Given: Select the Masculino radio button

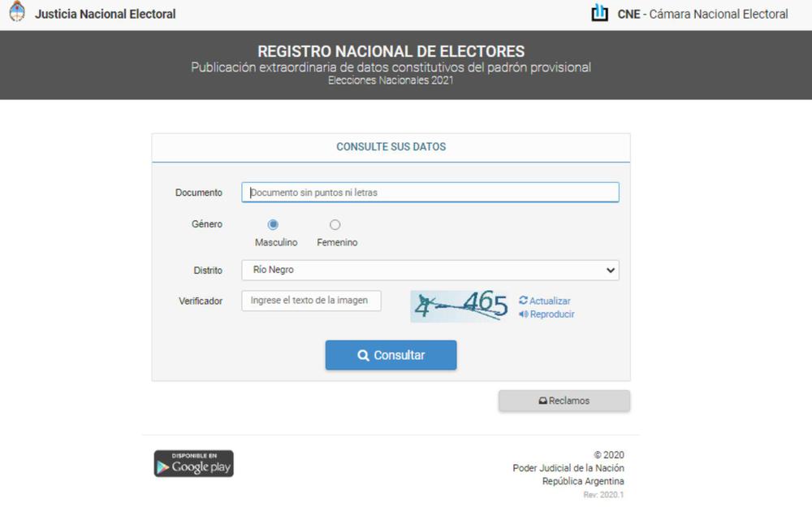Looking at the screenshot, I should click(273, 225).
